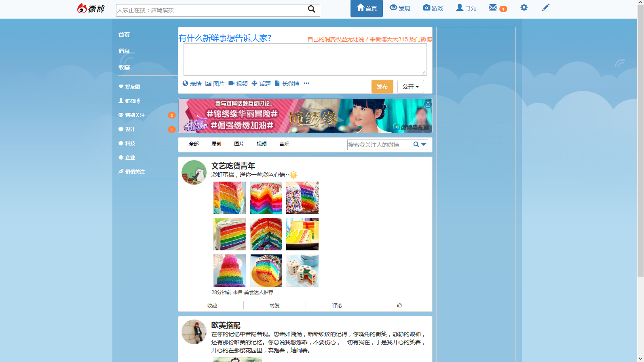Image resolution: width=644 pixels, height=362 pixels.
Task: Click the pencil compose icon in top bar
Action: (546, 7)
